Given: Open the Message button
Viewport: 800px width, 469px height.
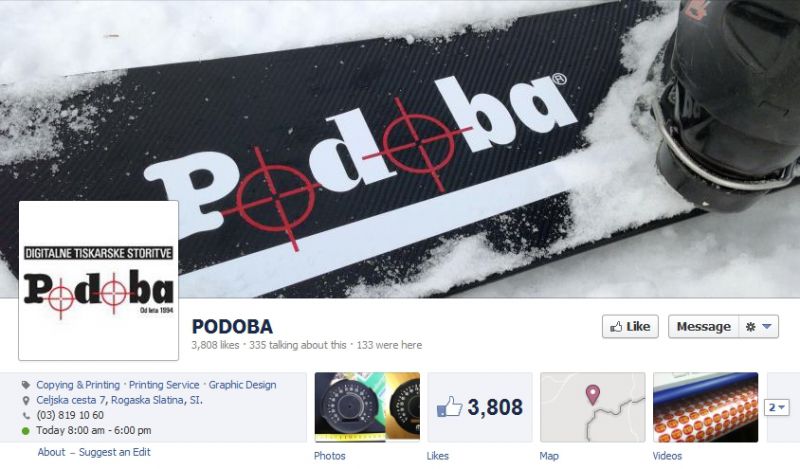Looking at the screenshot, I should click(704, 327).
